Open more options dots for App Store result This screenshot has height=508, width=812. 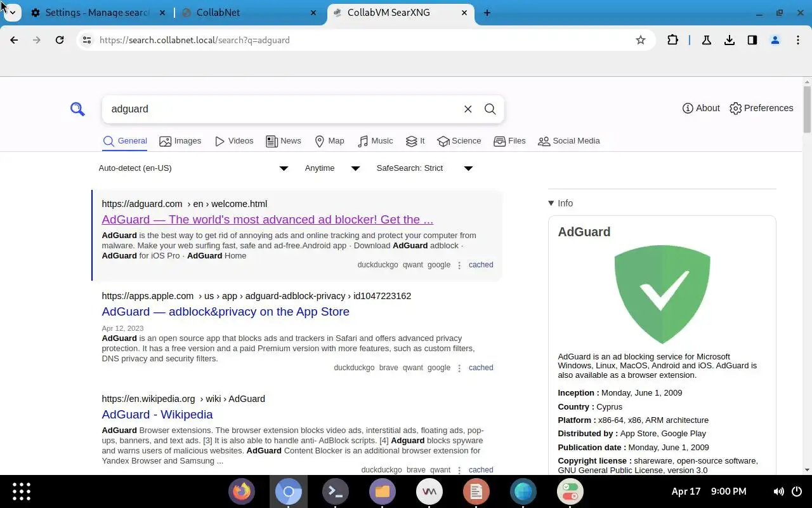point(459,368)
